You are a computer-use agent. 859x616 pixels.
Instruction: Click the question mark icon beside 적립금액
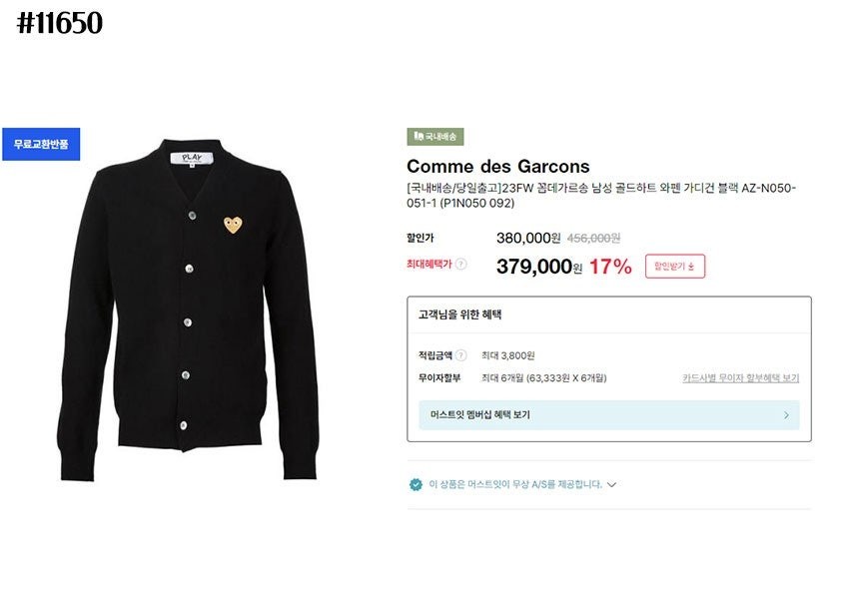(x=461, y=355)
